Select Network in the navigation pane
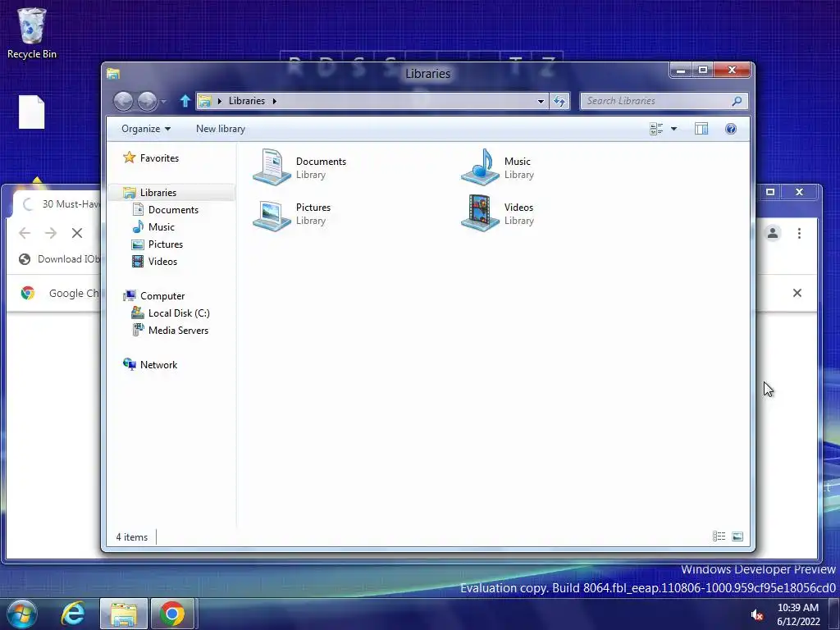840x630 pixels. pos(158,365)
